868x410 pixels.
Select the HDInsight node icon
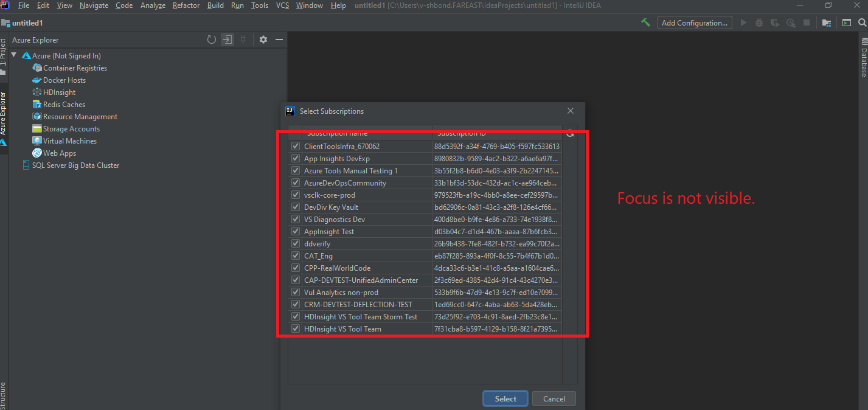[38, 92]
